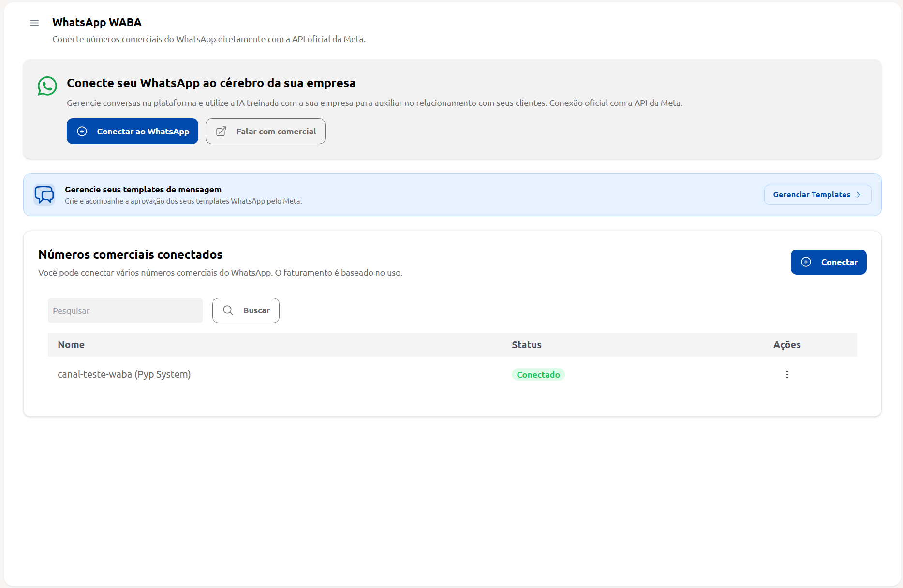Click the Conectar ao WhatsApp button

(x=133, y=132)
